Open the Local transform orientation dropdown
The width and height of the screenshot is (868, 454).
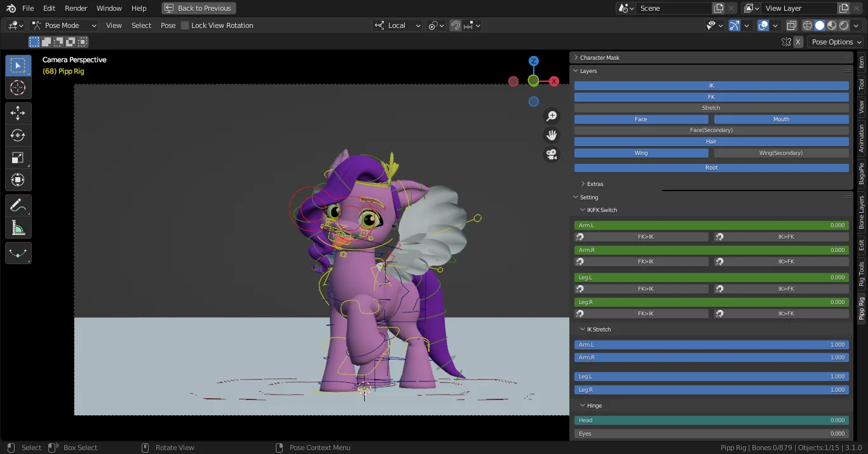point(397,25)
